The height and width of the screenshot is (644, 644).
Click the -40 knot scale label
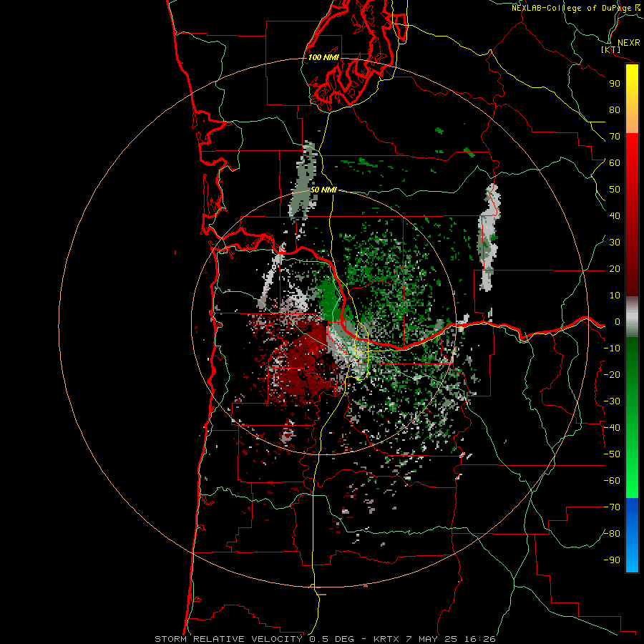pos(612,428)
